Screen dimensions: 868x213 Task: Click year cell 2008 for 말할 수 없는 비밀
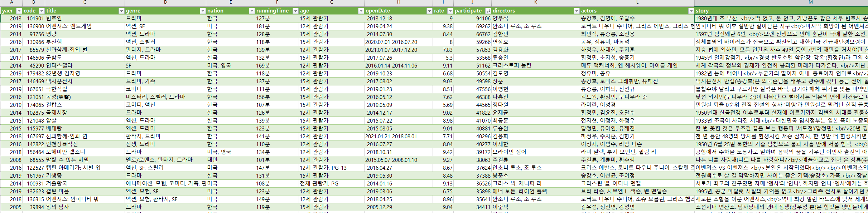coord(11,160)
